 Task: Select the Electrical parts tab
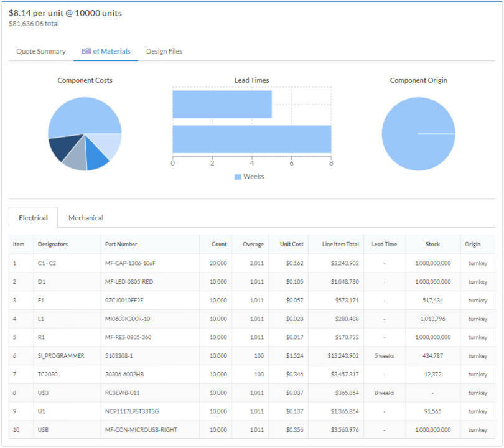click(34, 218)
